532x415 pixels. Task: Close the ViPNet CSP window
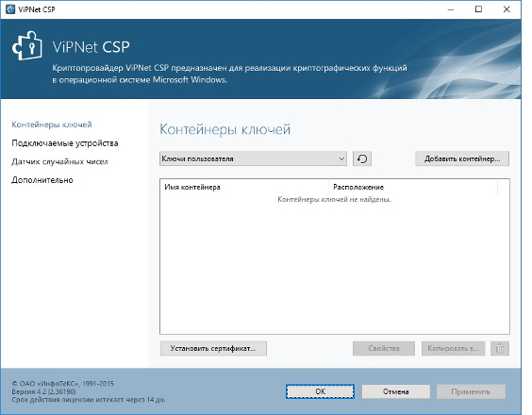[x=507, y=9]
